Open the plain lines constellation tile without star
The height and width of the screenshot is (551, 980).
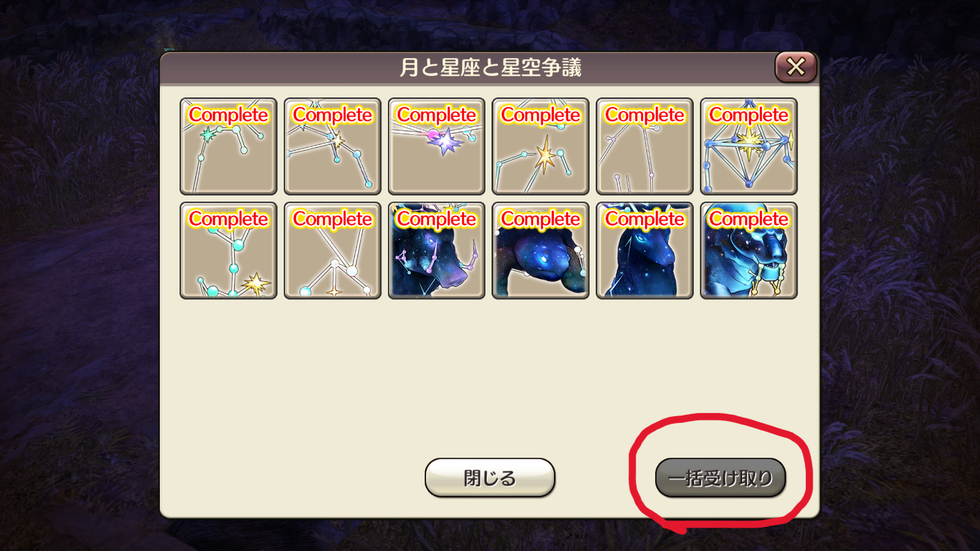tap(645, 146)
